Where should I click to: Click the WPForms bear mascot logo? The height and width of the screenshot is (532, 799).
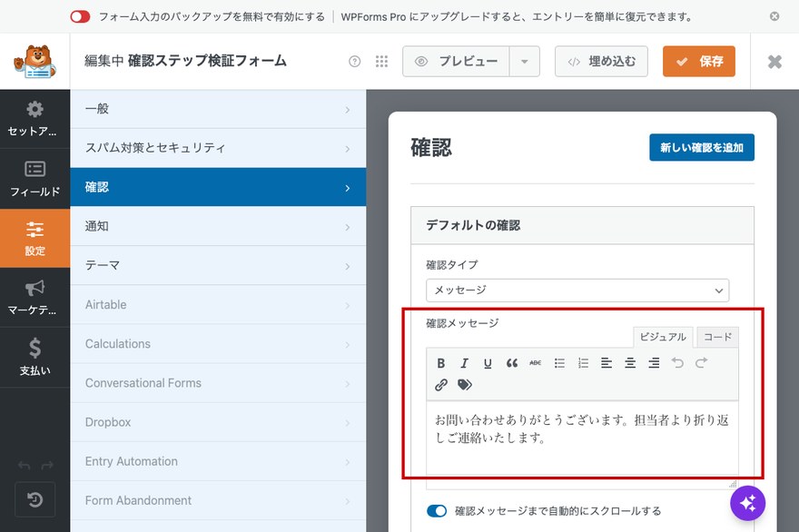[35, 62]
